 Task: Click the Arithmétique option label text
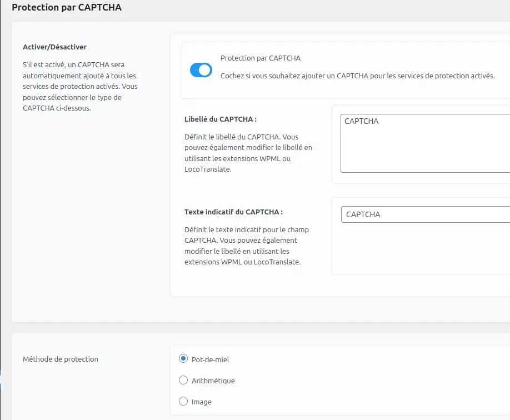pos(213,381)
